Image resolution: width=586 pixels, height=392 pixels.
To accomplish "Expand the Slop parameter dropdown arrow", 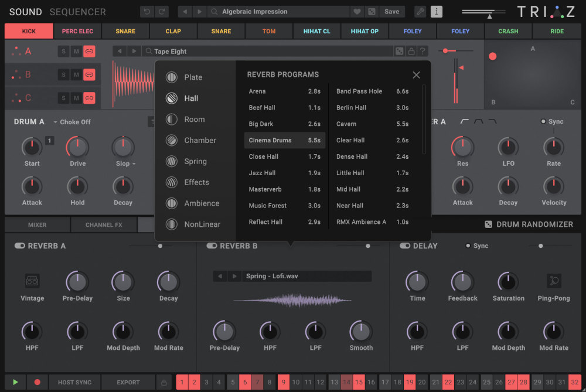I will 134,164.
